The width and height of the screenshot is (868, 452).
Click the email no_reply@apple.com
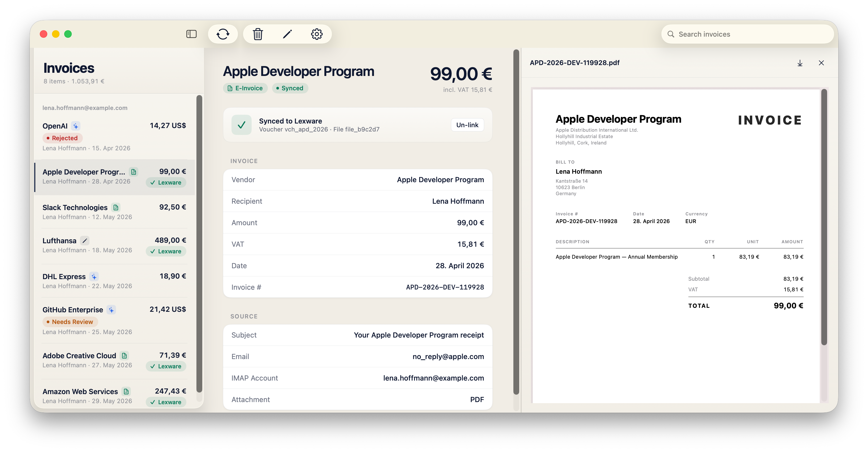tap(448, 357)
